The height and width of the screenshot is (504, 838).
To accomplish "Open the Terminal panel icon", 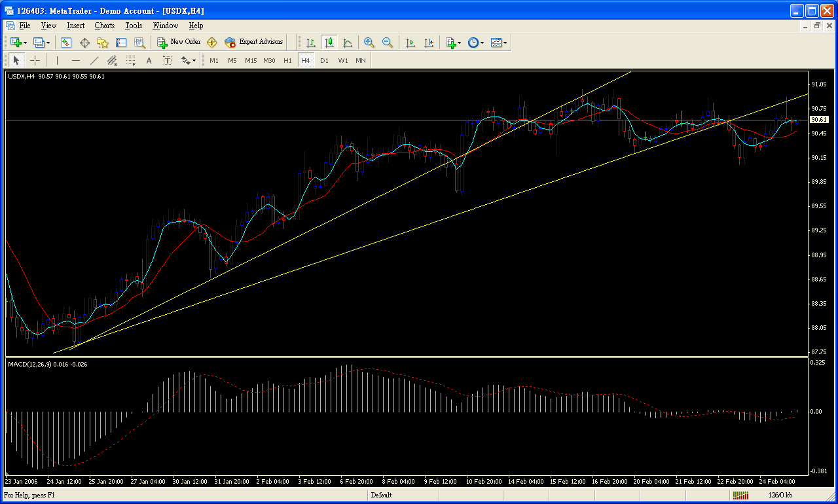I will coord(121,43).
